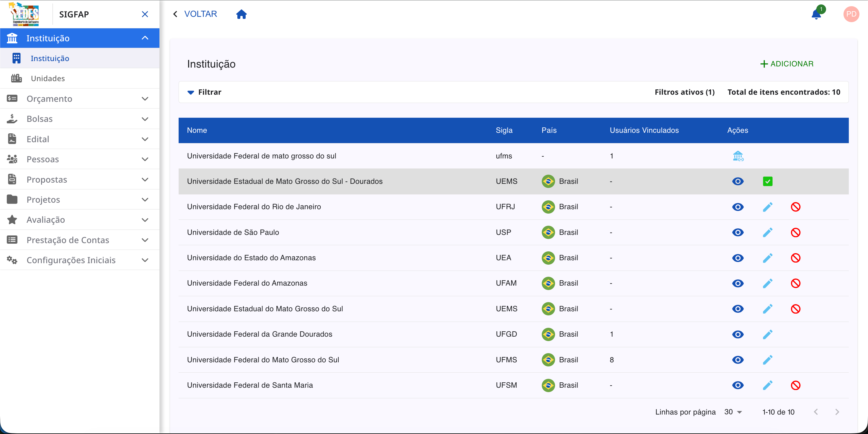
Task: Expand the Filtrar filter panel
Action: (x=204, y=92)
